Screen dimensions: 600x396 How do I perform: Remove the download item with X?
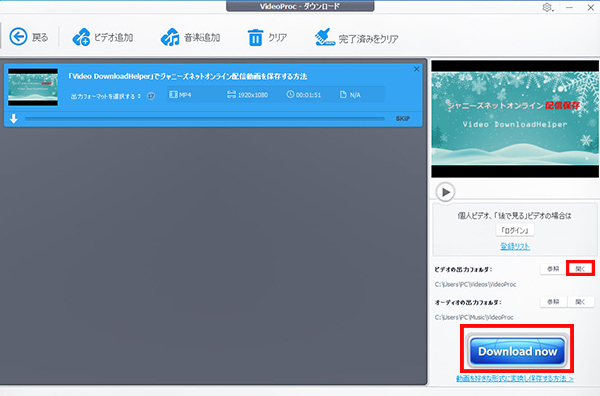pos(416,69)
